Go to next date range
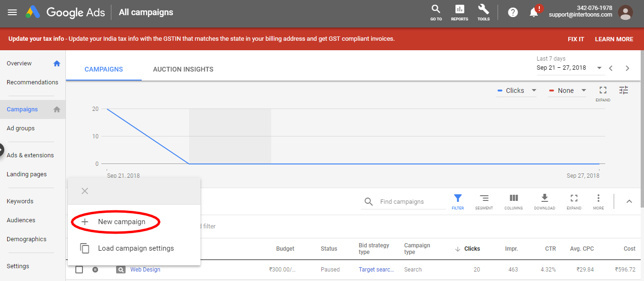This screenshot has width=644, height=281. (x=627, y=68)
